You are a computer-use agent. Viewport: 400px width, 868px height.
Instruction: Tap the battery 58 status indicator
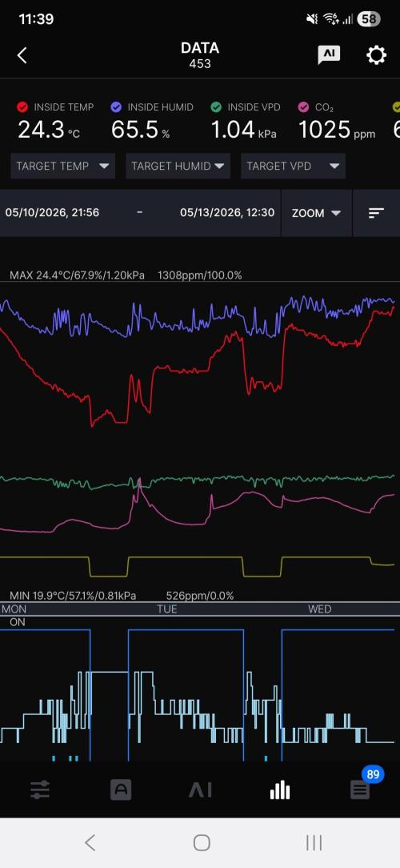(x=369, y=19)
